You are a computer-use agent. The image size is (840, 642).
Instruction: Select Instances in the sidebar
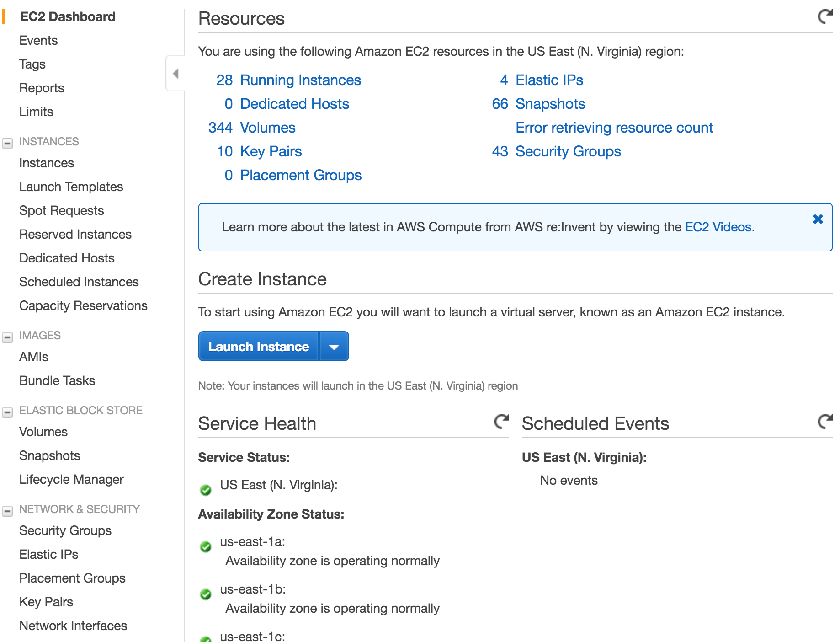click(x=47, y=163)
